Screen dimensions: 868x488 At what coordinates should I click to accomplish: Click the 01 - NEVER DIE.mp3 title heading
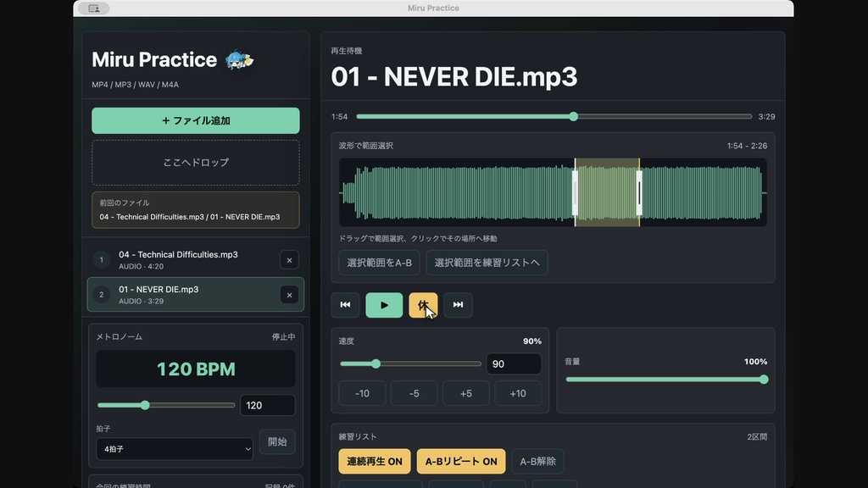pyautogui.click(x=454, y=76)
